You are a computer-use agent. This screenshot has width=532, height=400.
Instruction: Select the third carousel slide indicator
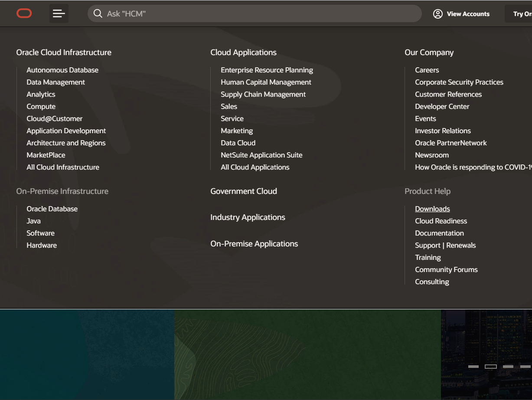pos(508,367)
